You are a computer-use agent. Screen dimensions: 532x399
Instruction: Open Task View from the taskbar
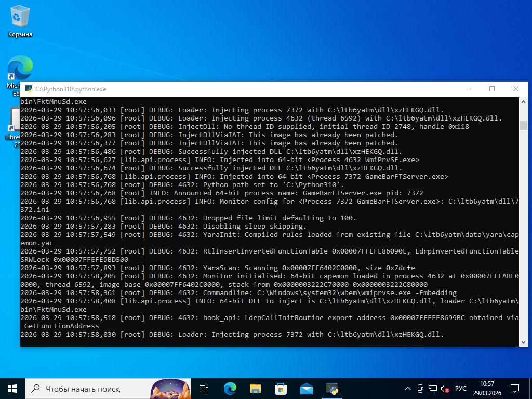[204, 388]
